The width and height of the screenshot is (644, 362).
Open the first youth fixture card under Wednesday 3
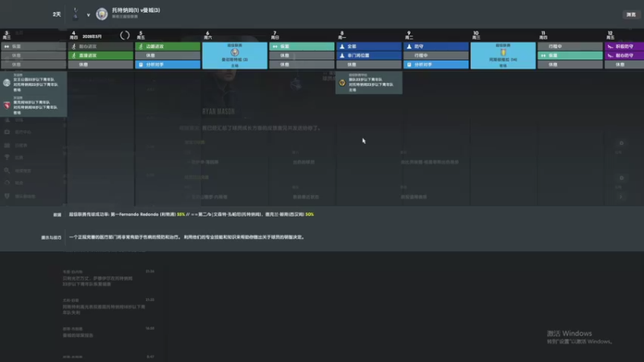coord(34,83)
